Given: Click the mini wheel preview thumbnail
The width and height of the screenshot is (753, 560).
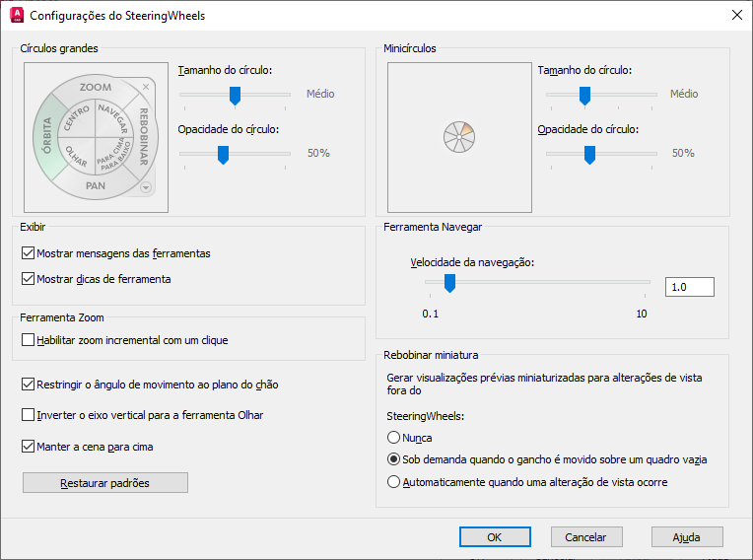Looking at the screenshot, I should click(459, 137).
